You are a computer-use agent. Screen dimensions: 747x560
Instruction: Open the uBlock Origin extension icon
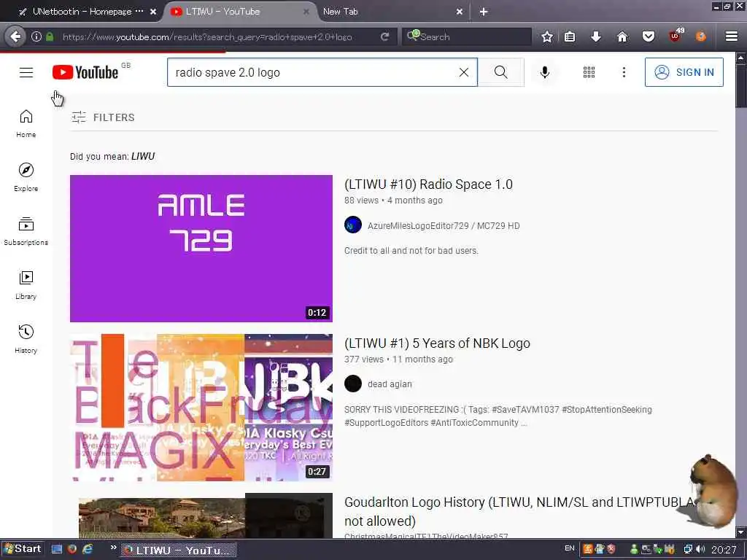[x=676, y=36]
